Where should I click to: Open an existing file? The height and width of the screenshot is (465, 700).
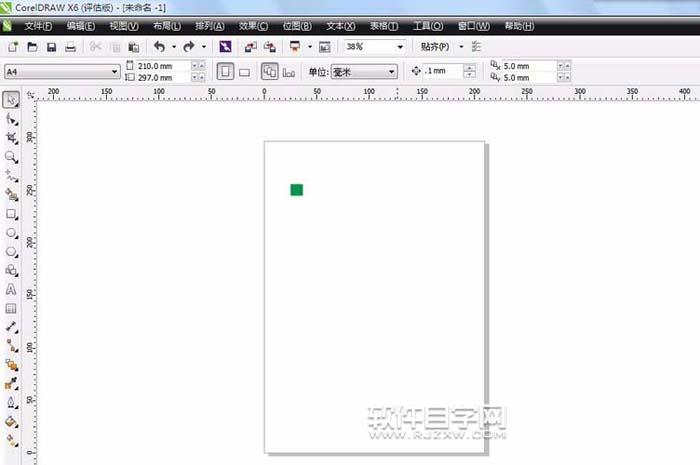[32, 47]
